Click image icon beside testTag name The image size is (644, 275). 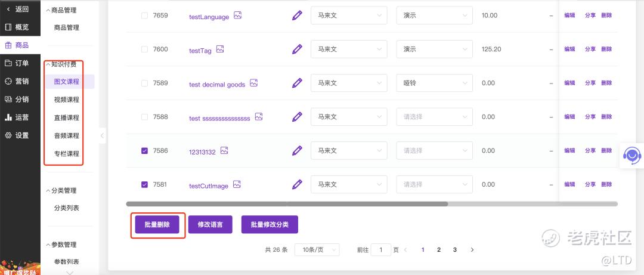(x=220, y=49)
